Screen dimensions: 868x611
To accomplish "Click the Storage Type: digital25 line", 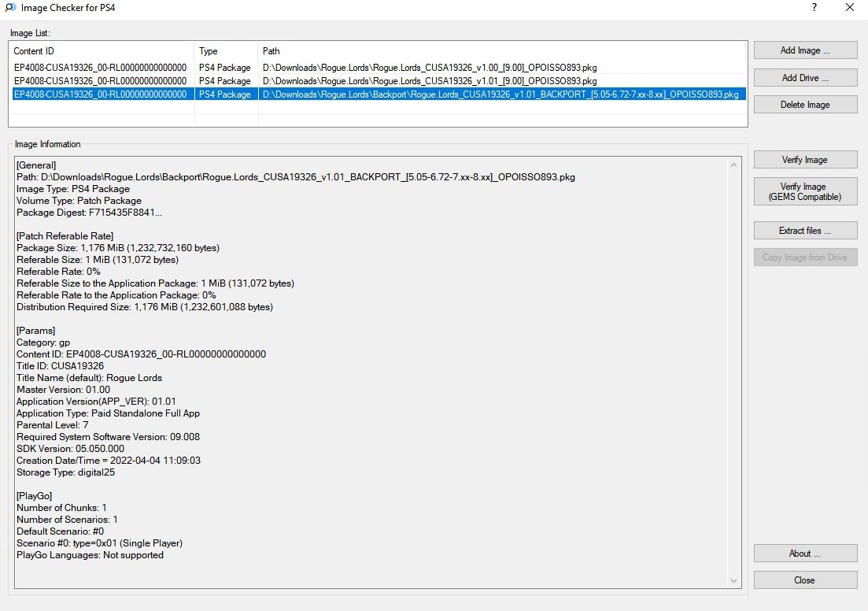I will (66, 472).
